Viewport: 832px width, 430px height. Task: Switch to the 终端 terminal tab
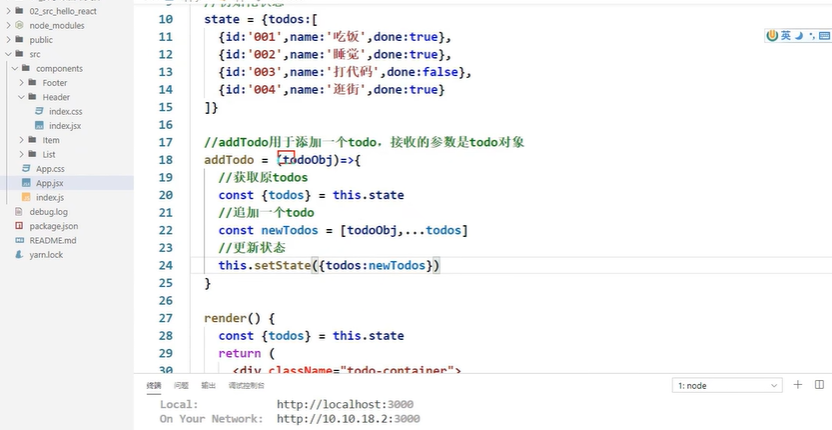pos(154,385)
